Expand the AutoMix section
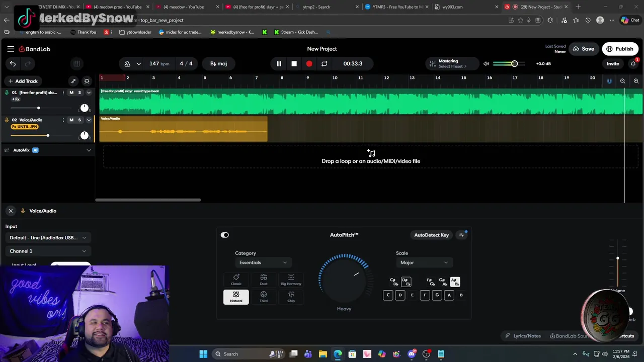The width and height of the screenshot is (644, 362). 89,150
